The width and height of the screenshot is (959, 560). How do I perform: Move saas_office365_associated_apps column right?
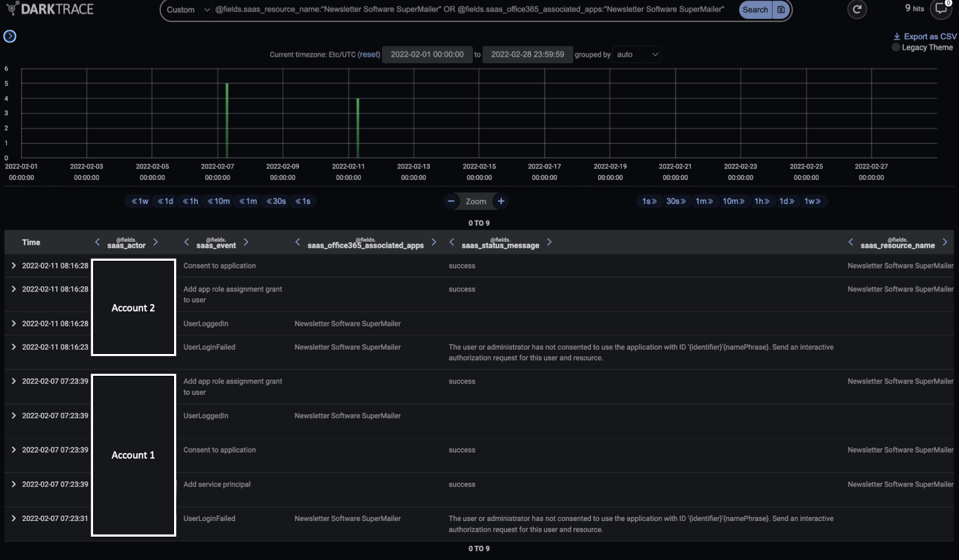[x=434, y=242]
